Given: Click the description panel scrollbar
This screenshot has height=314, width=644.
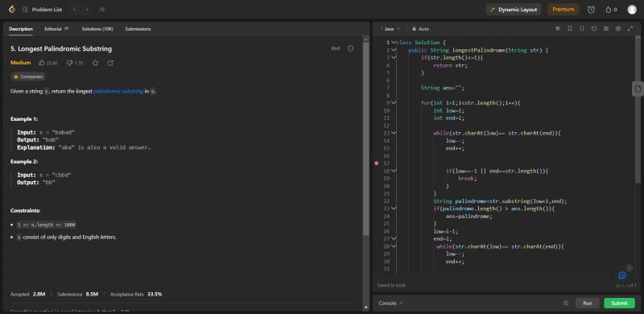Looking at the screenshot, I should (x=365, y=138).
